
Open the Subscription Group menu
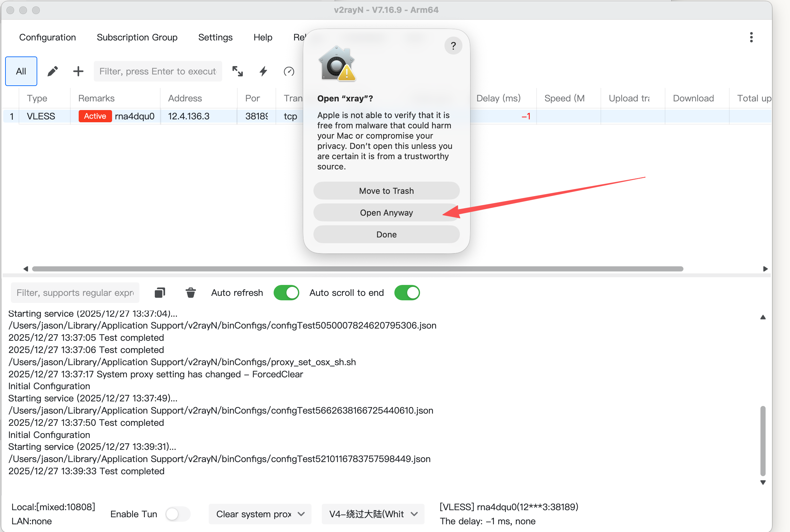click(137, 37)
